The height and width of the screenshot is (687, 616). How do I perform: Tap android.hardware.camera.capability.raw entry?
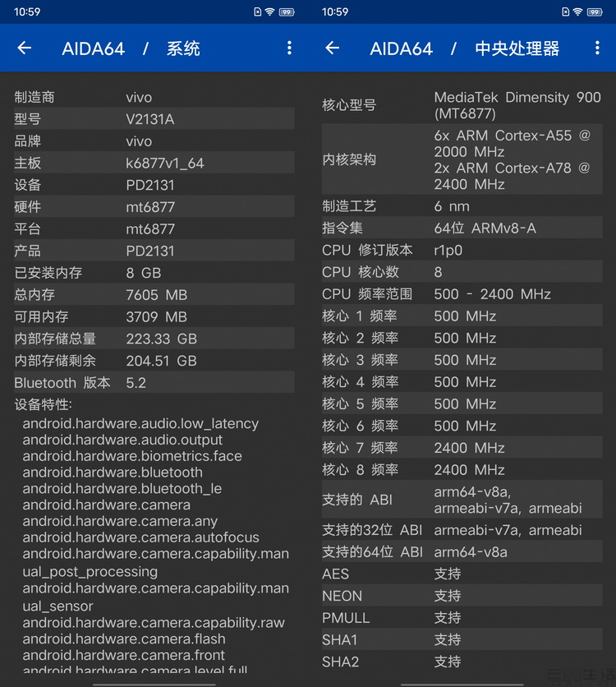click(x=154, y=623)
